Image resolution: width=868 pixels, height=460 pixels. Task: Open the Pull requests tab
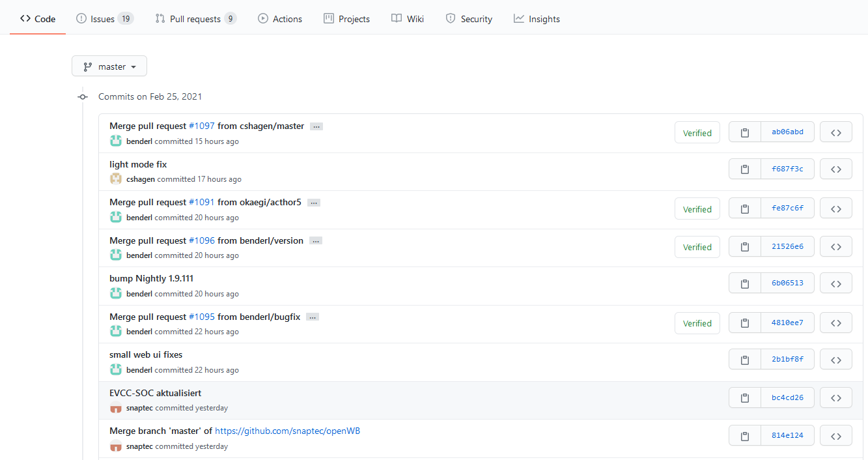(195, 19)
